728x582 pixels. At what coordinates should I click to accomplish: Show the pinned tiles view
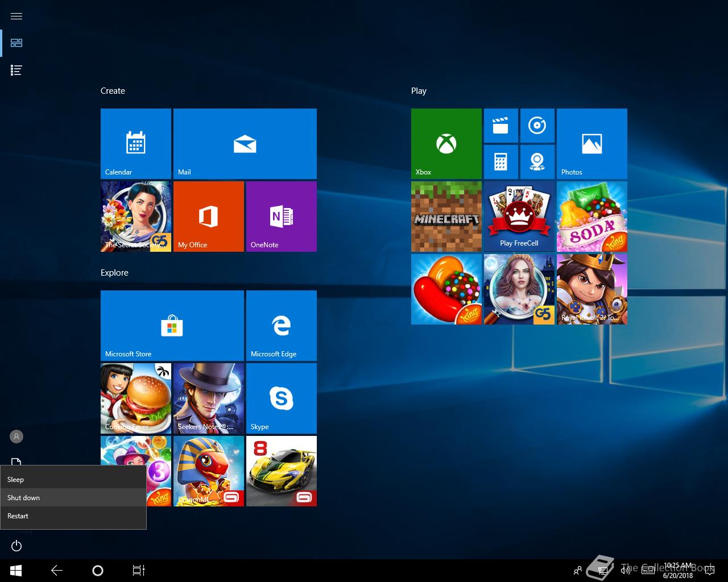16,43
